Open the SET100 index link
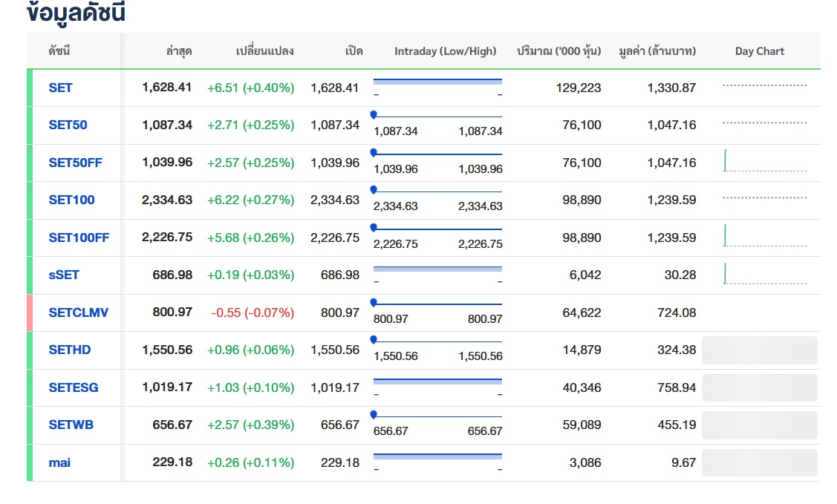The image size is (837, 504). pyautogui.click(x=71, y=200)
